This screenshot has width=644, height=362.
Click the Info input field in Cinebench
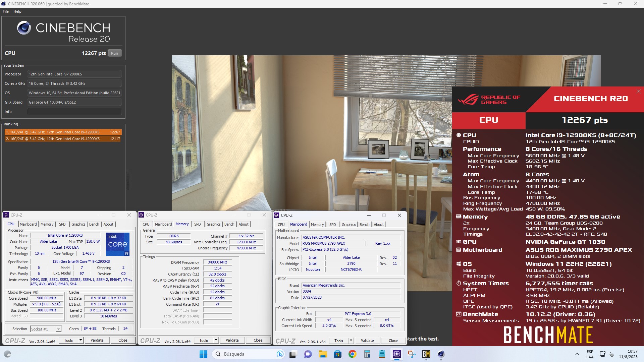pyautogui.click(x=74, y=112)
